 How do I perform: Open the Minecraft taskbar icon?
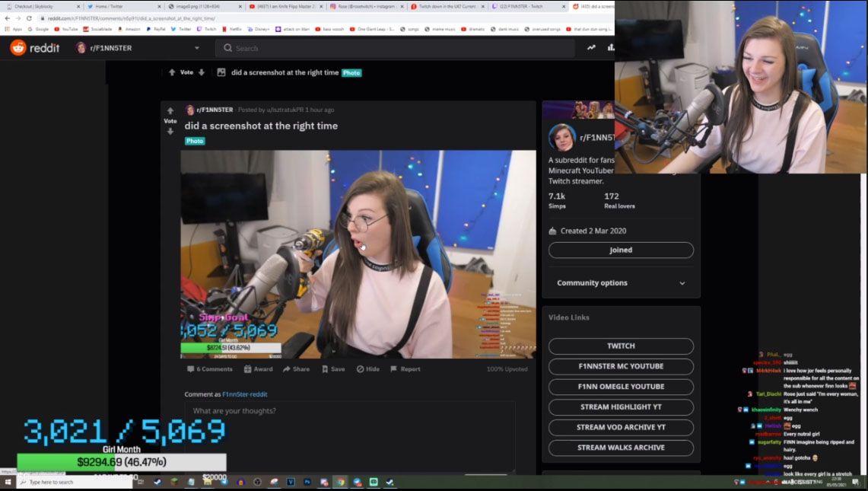(174, 482)
